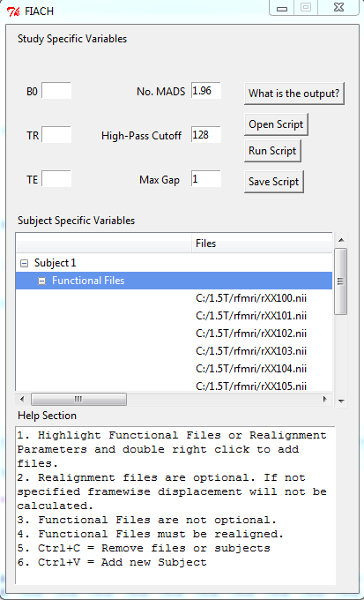Click the TE input field

[x=56, y=179]
